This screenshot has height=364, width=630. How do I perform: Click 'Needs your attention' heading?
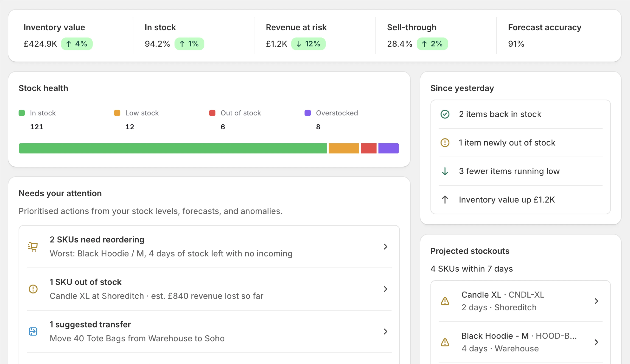60,193
